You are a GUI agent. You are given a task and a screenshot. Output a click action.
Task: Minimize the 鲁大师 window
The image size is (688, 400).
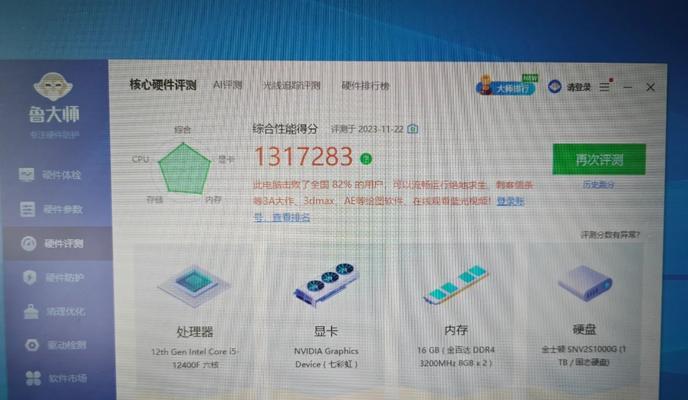tap(628, 87)
